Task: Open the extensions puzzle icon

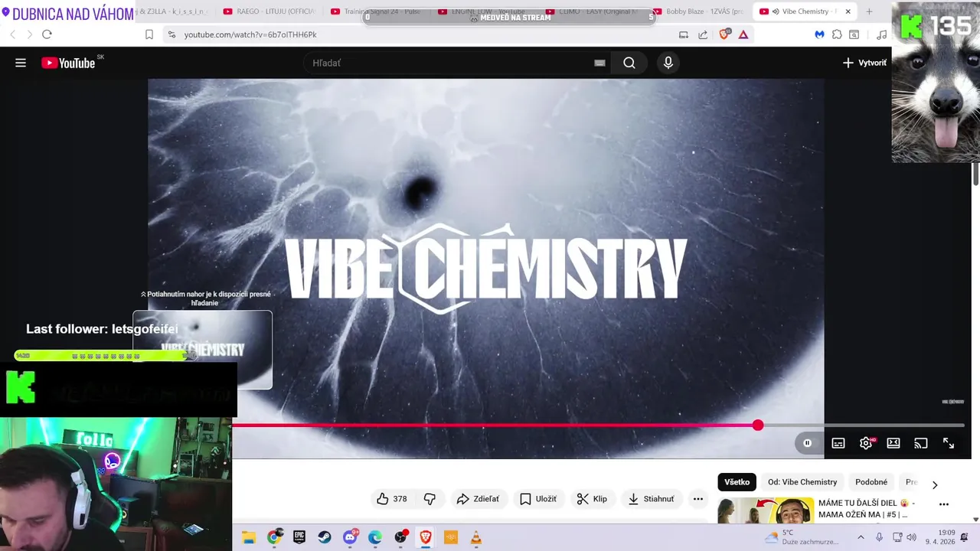Action: (x=837, y=34)
